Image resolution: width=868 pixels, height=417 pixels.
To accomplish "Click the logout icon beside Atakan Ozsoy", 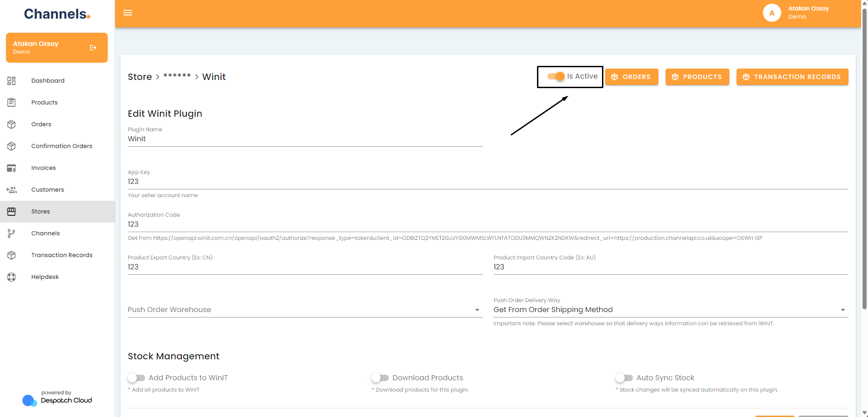I will pos(93,48).
